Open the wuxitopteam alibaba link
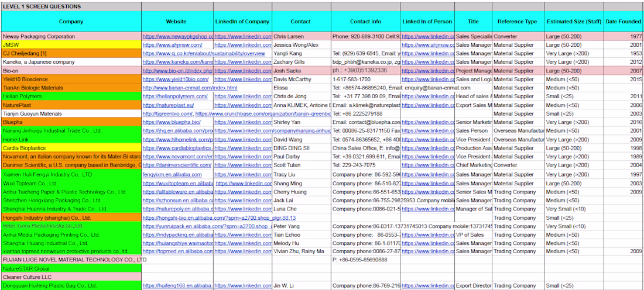Screen dimensions: 644x290 point(178,183)
